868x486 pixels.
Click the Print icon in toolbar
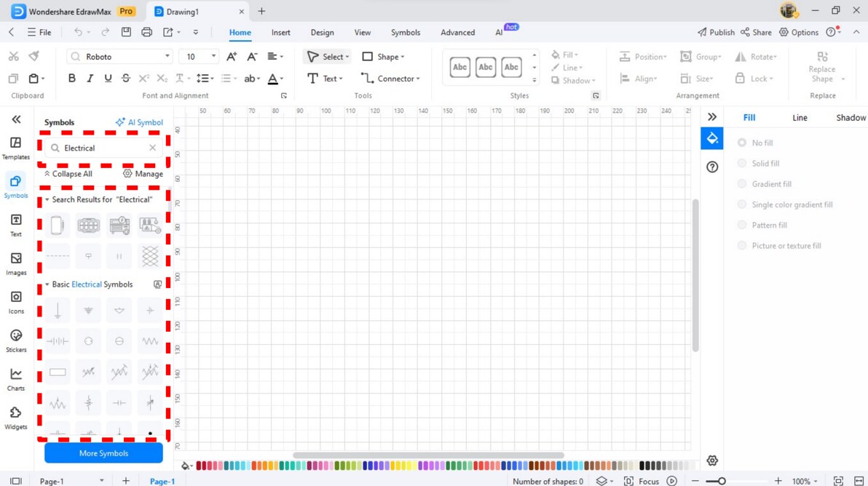click(146, 32)
